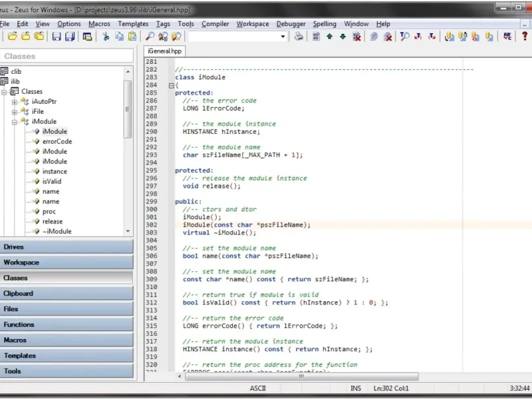Click the Find magnifier toolbar icon
Viewport: 532px width, 399px height.
coord(150,37)
